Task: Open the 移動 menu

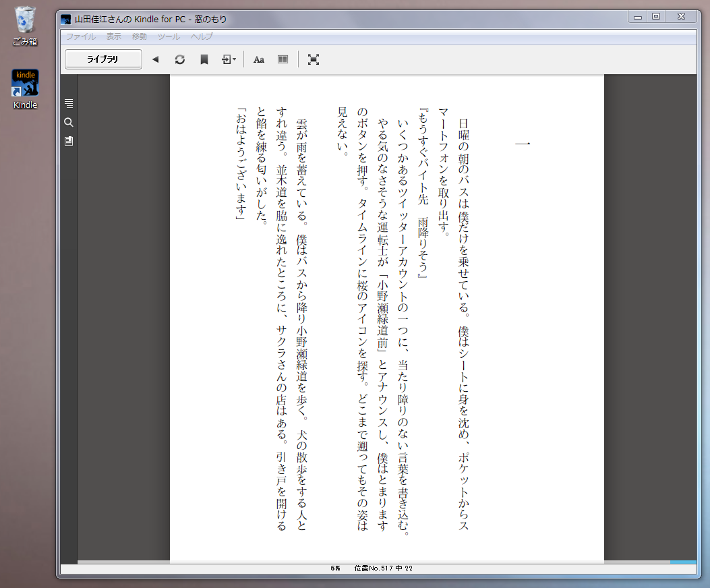Action: point(140,36)
